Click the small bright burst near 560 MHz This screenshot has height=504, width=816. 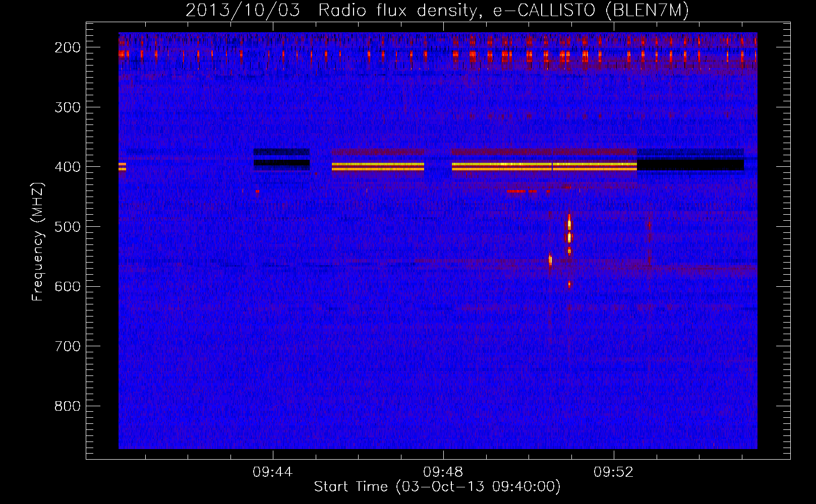click(550, 260)
